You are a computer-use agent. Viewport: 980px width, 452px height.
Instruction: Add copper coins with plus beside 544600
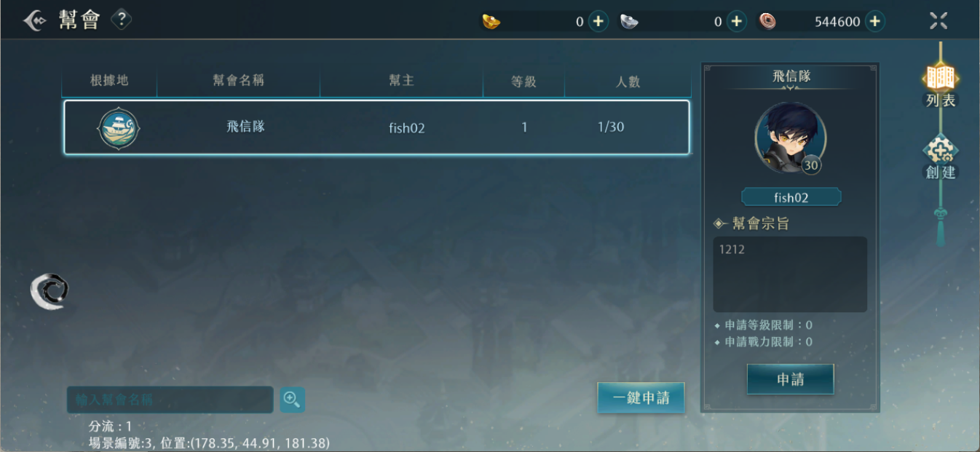874,21
